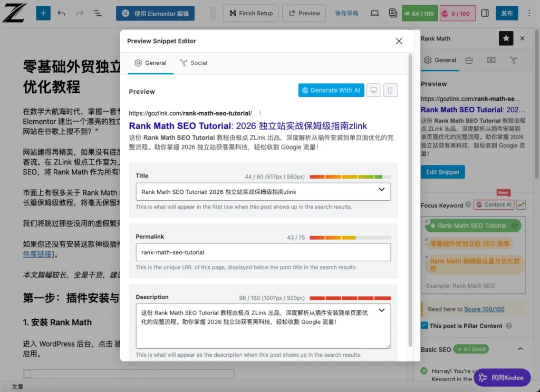The height and width of the screenshot is (392, 540).
Task: Click the star icon in Rank Math panel
Action: [x=506, y=38]
